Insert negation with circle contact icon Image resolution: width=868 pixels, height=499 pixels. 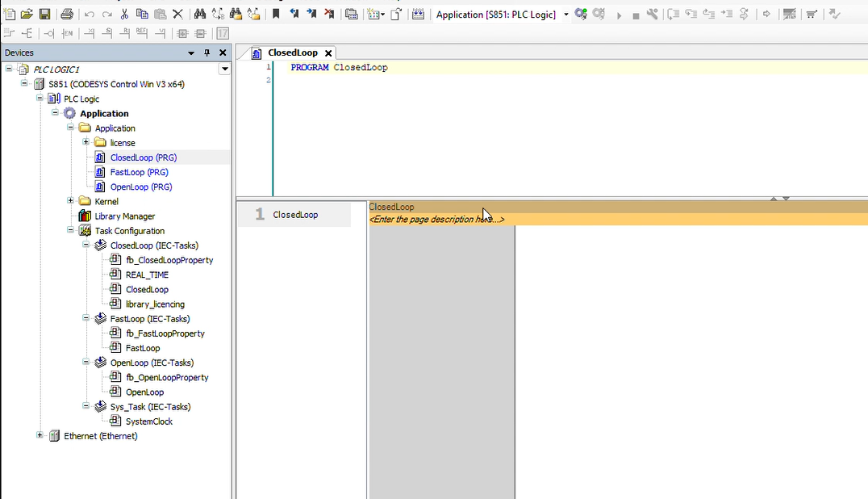(x=48, y=34)
